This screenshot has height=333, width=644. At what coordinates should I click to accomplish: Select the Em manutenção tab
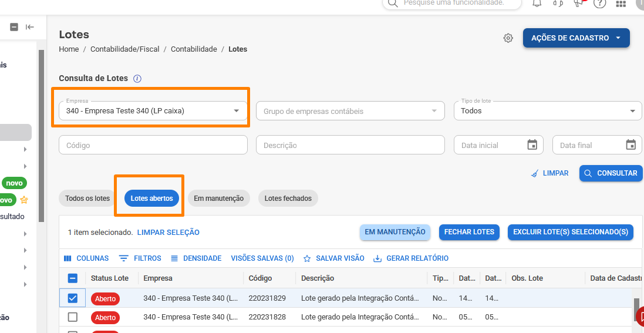point(219,198)
